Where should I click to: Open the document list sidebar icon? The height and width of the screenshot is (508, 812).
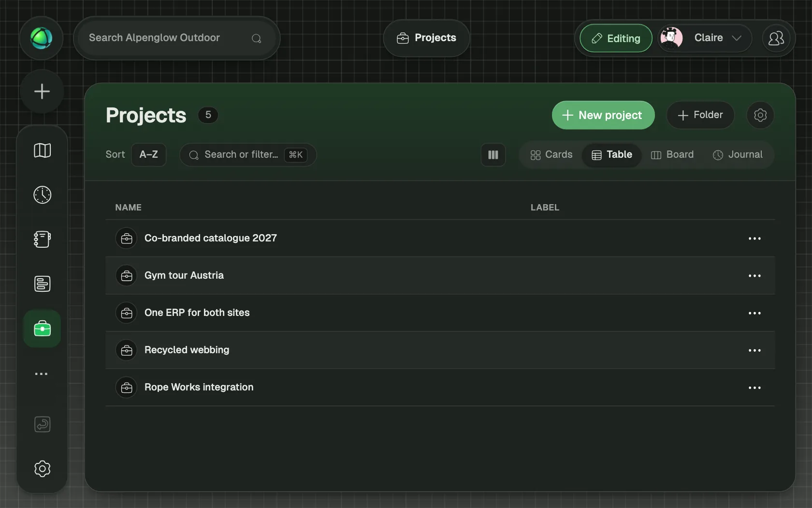[42, 284]
